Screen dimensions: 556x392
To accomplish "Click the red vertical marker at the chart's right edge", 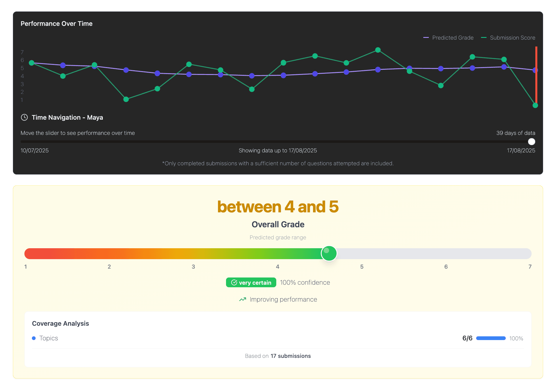I will click(x=536, y=76).
